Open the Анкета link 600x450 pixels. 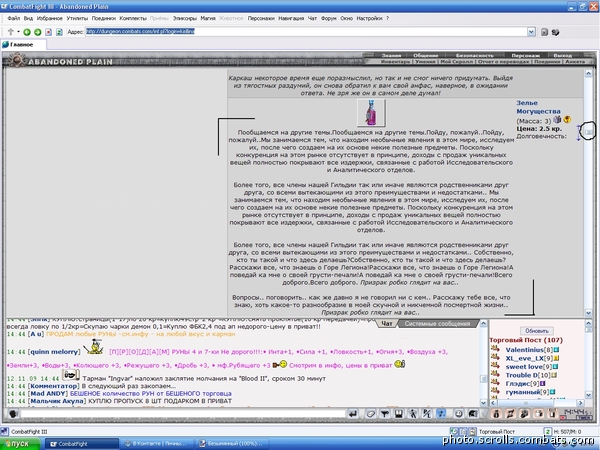click(x=575, y=62)
